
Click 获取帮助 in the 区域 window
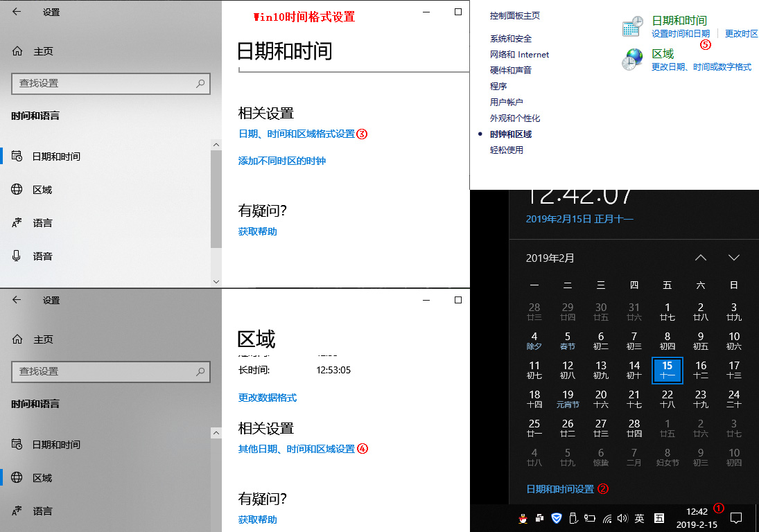coord(258,520)
